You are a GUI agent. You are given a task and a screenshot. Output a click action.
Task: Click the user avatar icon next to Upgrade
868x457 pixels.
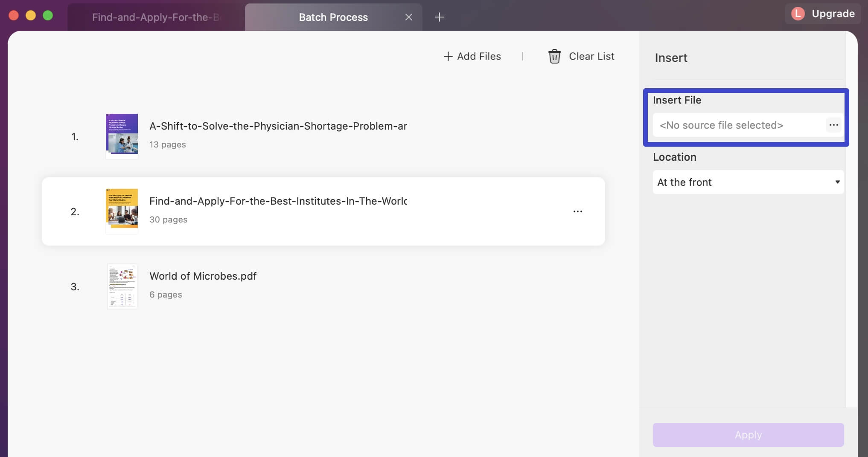(798, 14)
